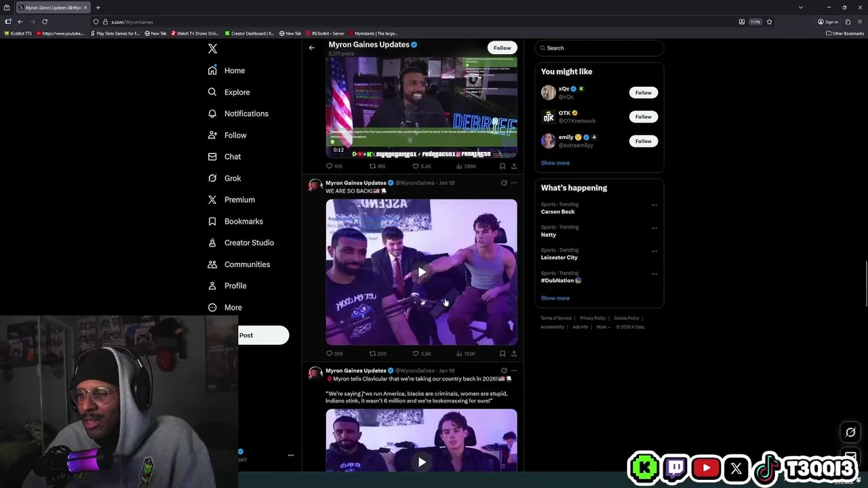
Task: Open Notifications in the sidebar
Action: 238,114
